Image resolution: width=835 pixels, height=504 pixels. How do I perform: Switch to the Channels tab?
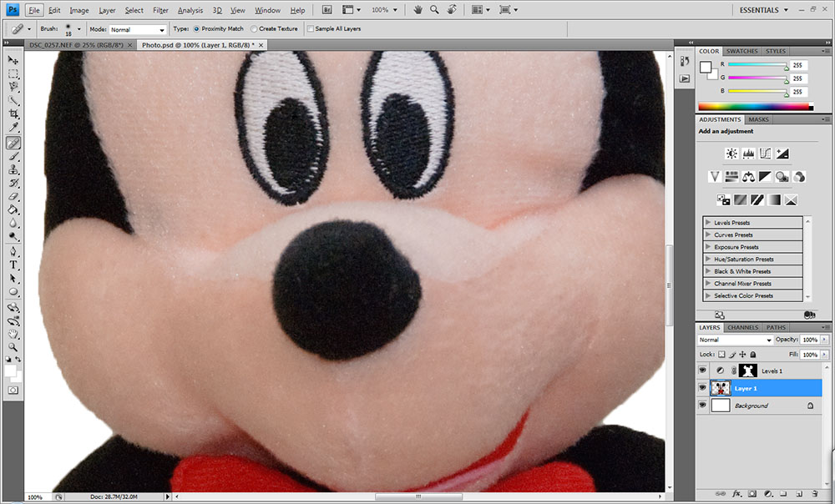coord(743,327)
